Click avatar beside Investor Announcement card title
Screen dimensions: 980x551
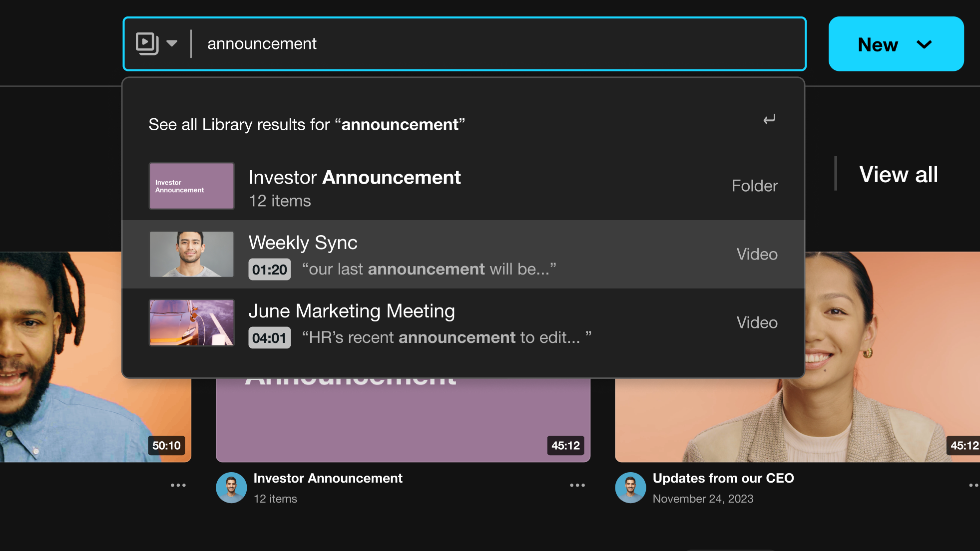pos(231,487)
